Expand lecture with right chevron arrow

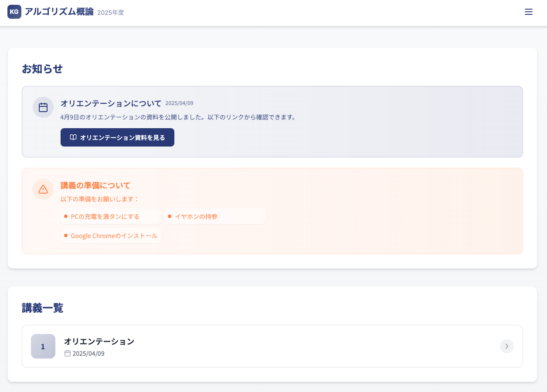click(506, 346)
